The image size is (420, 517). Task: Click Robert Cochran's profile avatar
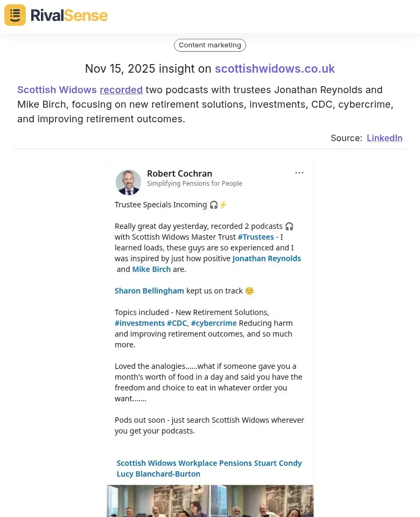(x=128, y=182)
